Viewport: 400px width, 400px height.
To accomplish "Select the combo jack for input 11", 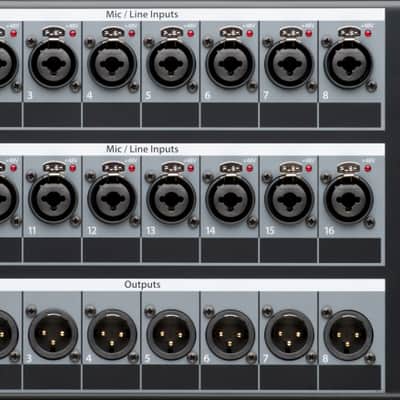I will [x=53, y=199].
